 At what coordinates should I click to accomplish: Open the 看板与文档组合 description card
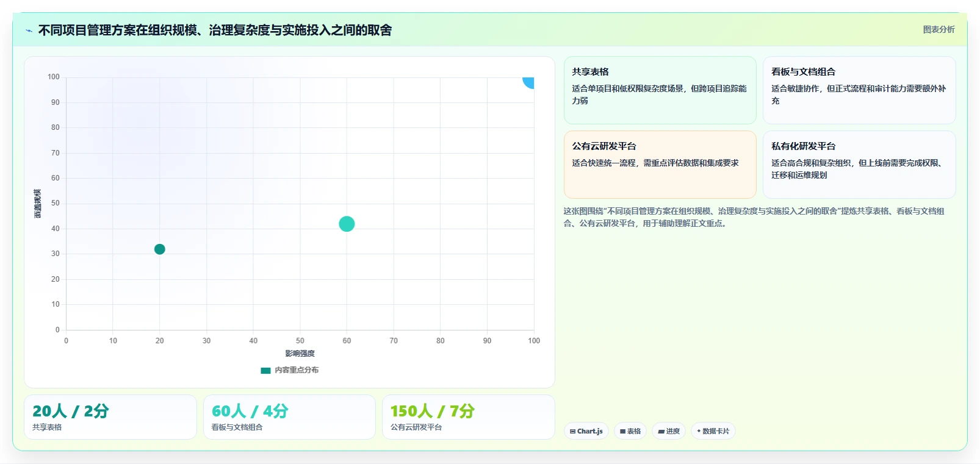(859, 90)
